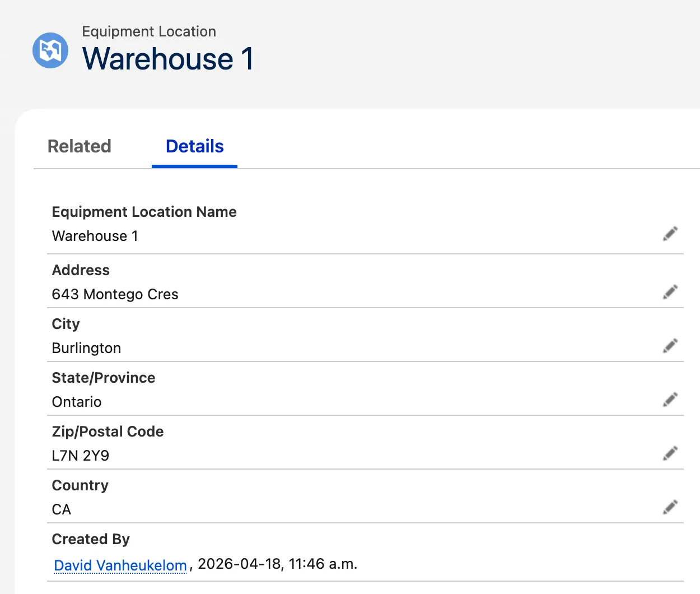The image size is (700, 594).
Task: Click the created date 2026-04-18 timestamp
Action: coord(278,564)
